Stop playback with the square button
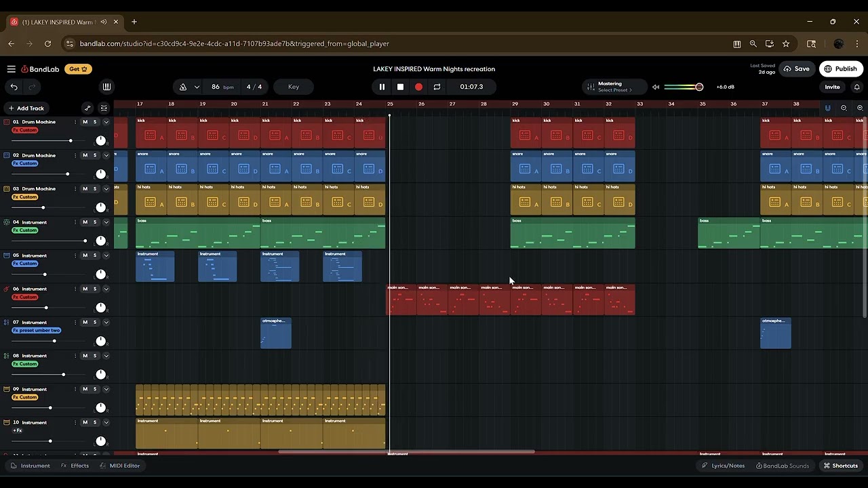 (400, 87)
